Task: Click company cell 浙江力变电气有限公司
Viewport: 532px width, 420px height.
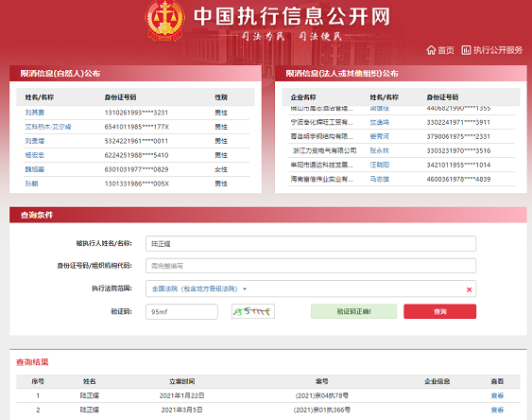Action: point(324,150)
